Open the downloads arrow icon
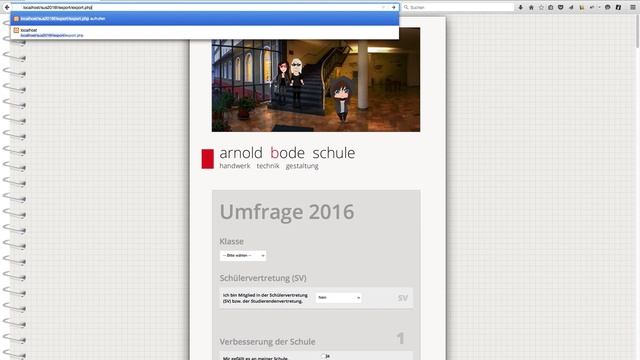 (520, 7)
